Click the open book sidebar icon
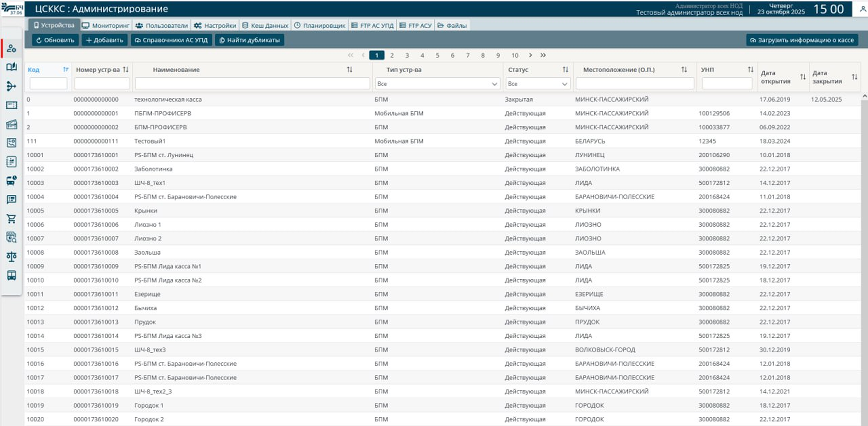Image resolution: width=868 pixels, height=426 pixels. click(x=11, y=67)
